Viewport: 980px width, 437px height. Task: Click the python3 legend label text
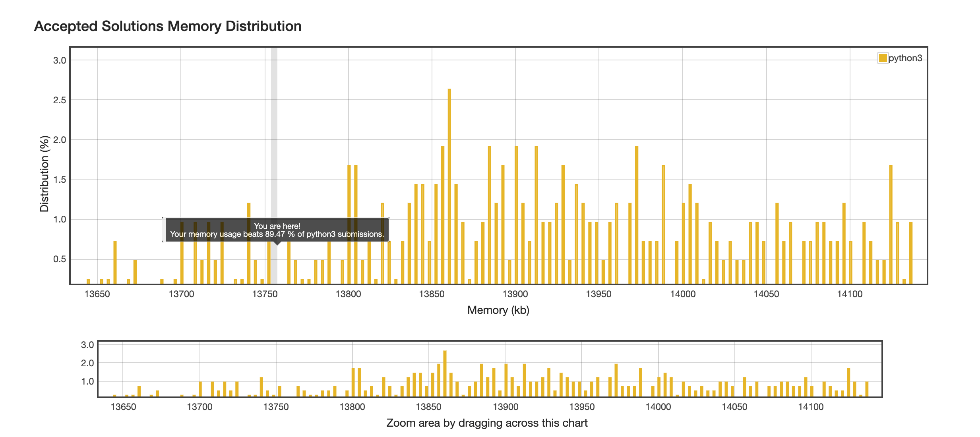[905, 58]
